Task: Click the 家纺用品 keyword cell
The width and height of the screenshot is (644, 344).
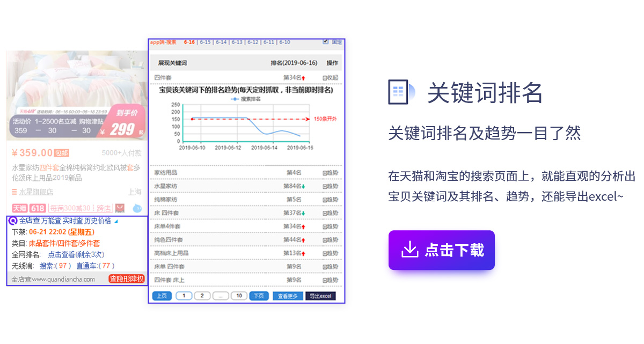Action: [x=165, y=173]
